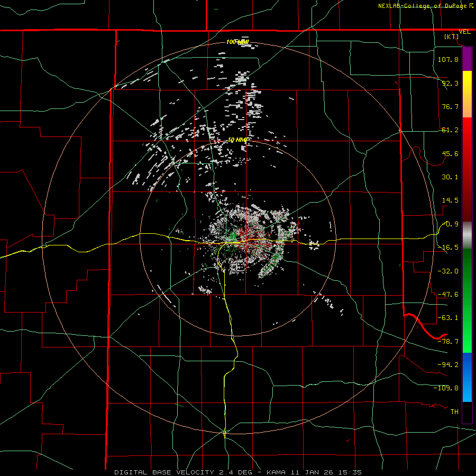The width and height of the screenshot is (476, 476).
Task: Click the VEL legend title
Action: (x=465, y=32)
